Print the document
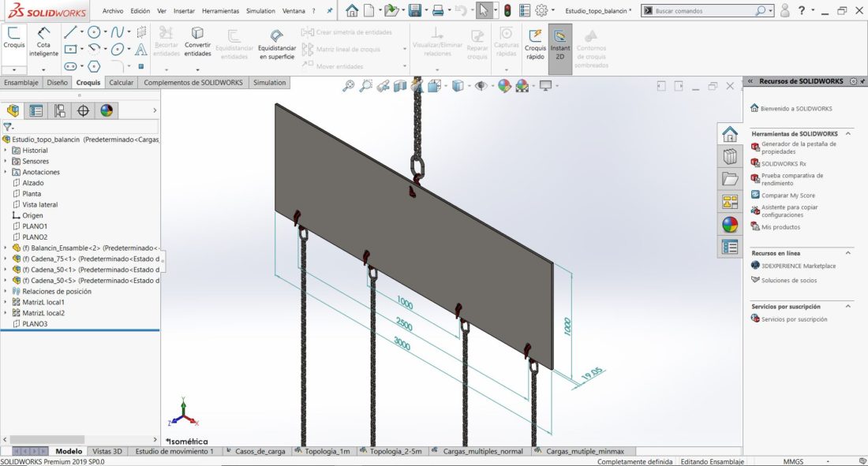This screenshot has width=868, height=466. point(438,10)
